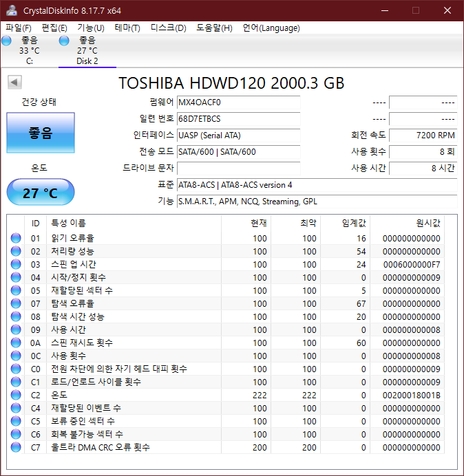Click the standard field ATA8-ACS version 4
The width and height of the screenshot is (464, 476).
pyautogui.click(x=317, y=185)
